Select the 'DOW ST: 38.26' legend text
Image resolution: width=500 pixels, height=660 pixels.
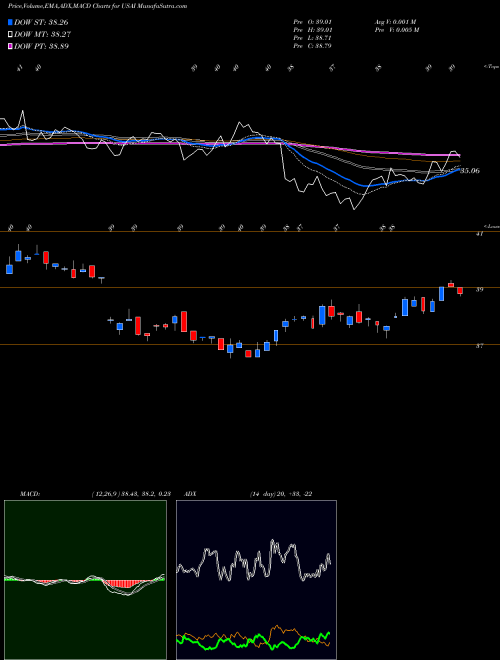[x=41, y=22]
